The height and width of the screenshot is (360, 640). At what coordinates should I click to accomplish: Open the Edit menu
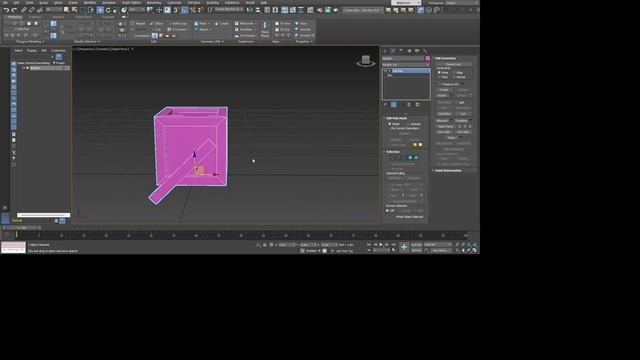(x=16, y=2)
